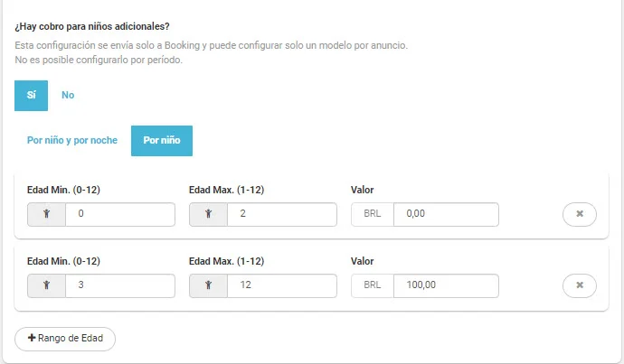Delete the 3–12 age range row
Screen dimensions: 624x364
pos(580,285)
